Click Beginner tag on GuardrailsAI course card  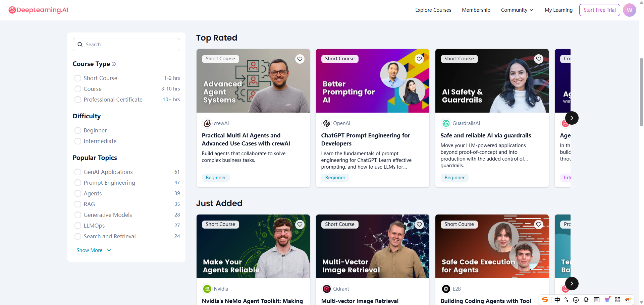click(454, 178)
